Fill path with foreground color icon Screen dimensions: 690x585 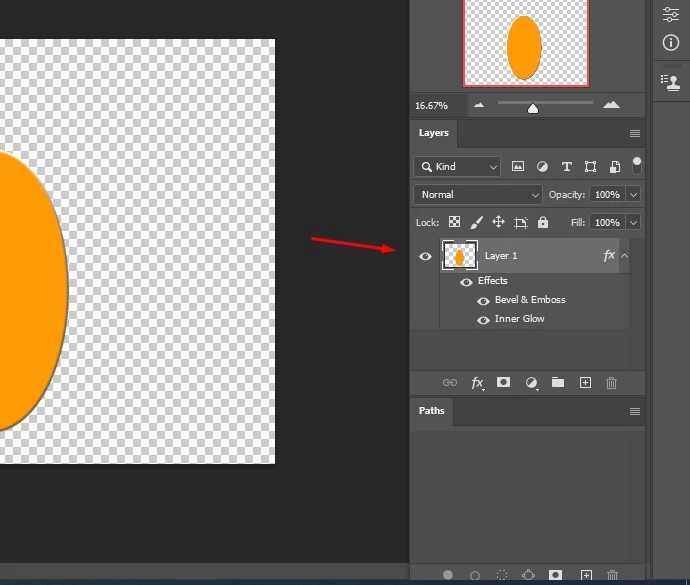tap(448, 574)
